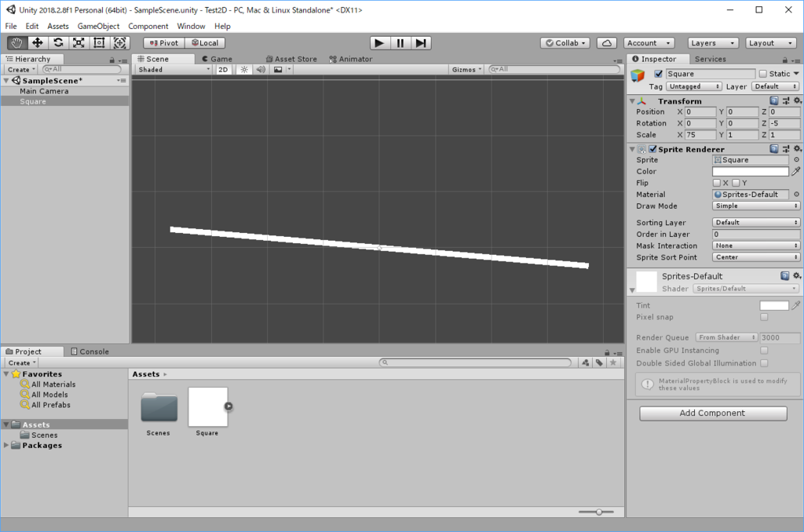Toggle scene lighting icon
804x532 pixels.
(x=244, y=69)
